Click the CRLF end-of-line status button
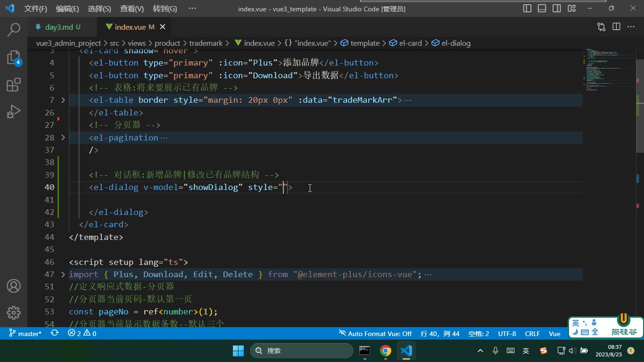Viewport: 644px width, 362px height. (532, 333)
